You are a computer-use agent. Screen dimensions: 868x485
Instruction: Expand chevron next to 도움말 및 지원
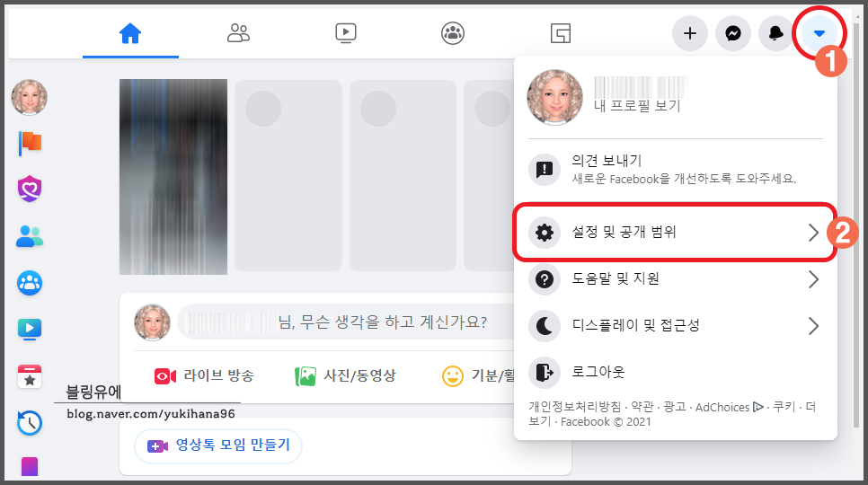pos(813,279)
